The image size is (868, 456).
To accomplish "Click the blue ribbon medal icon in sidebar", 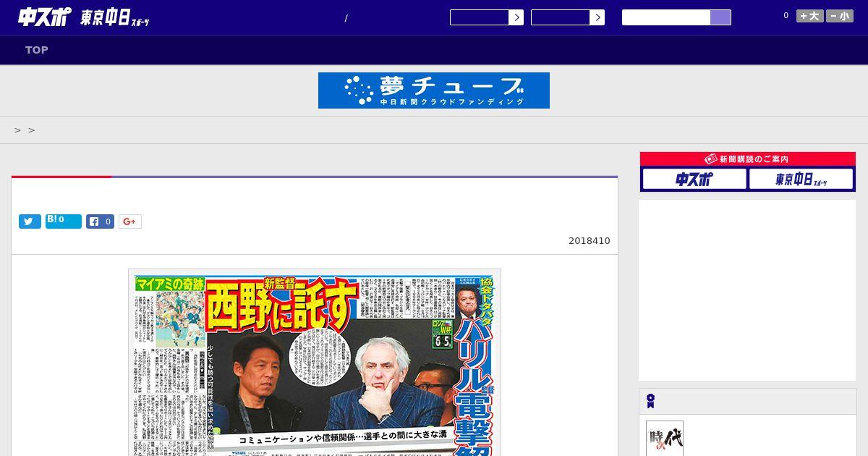I will click(651, 401).
